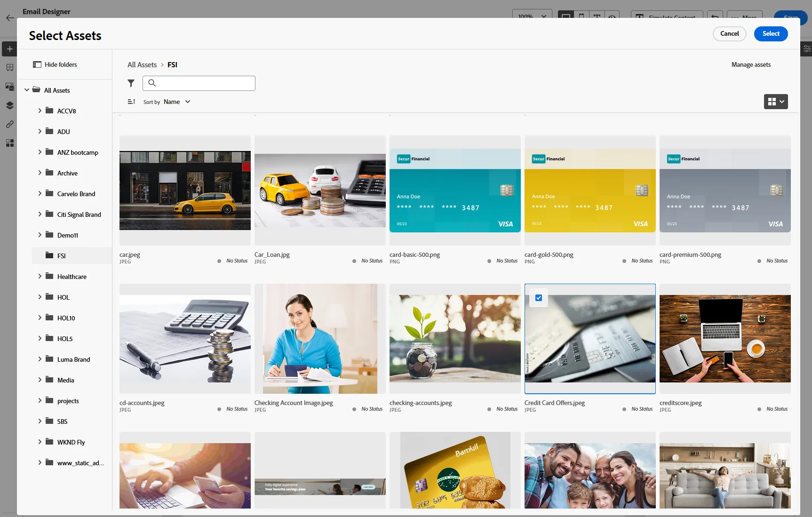Select the creditscore.jpeg thumbnail

tap(725, 339)
